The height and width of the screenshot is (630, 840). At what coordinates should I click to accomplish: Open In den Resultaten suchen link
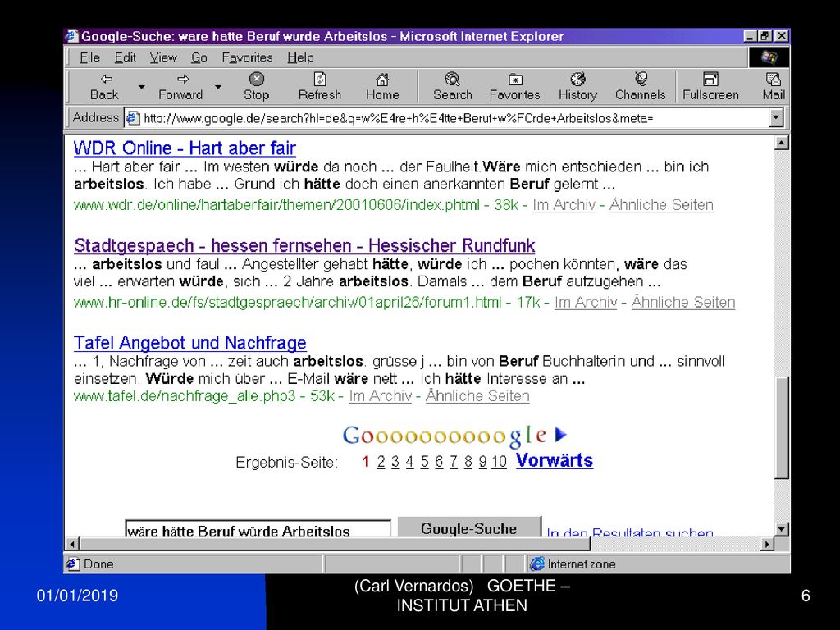pyautogui.click(x=630, y=532)
